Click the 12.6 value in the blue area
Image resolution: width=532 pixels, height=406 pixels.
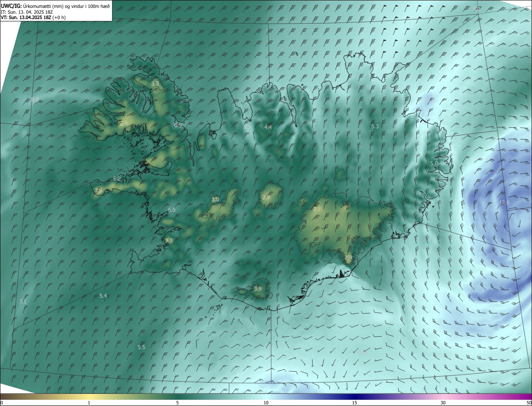pyautogui.click(x=504, y=202)
